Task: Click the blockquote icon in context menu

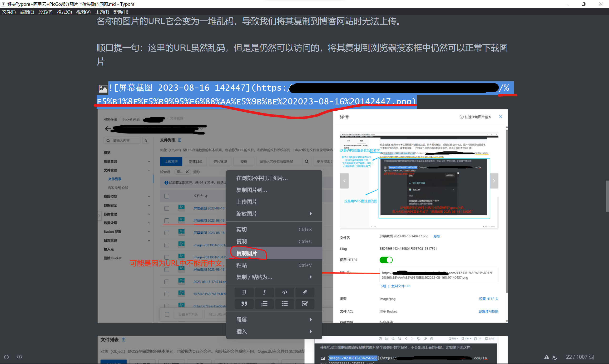Action: pos(244,304)
